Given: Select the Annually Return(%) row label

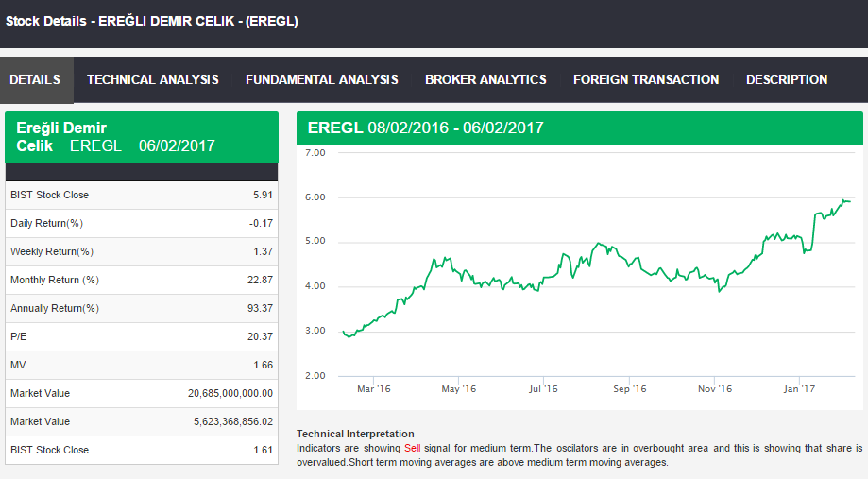Looking at the screenshot, I should point(55,308).
